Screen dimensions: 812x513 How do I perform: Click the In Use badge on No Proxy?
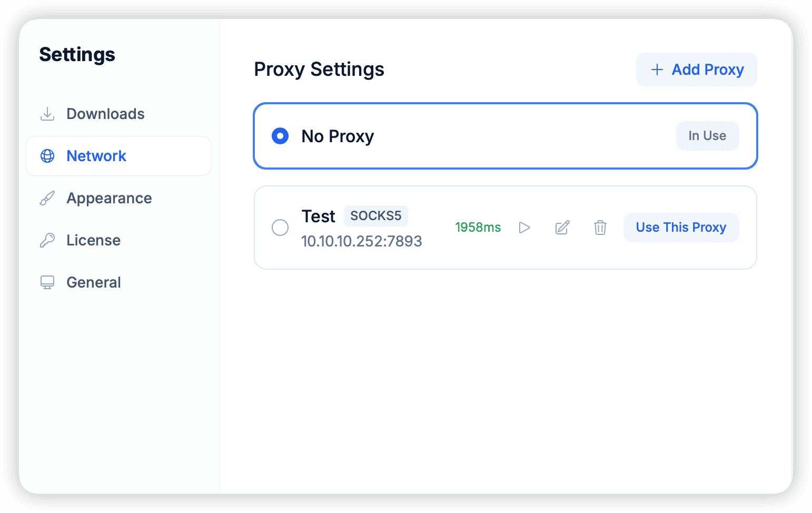[x=707, y=136]
